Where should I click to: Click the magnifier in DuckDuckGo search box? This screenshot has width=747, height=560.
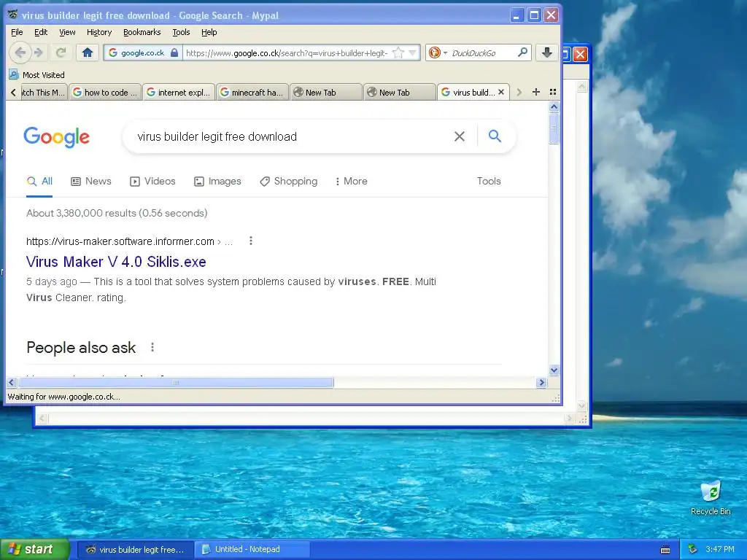[522, 52]
